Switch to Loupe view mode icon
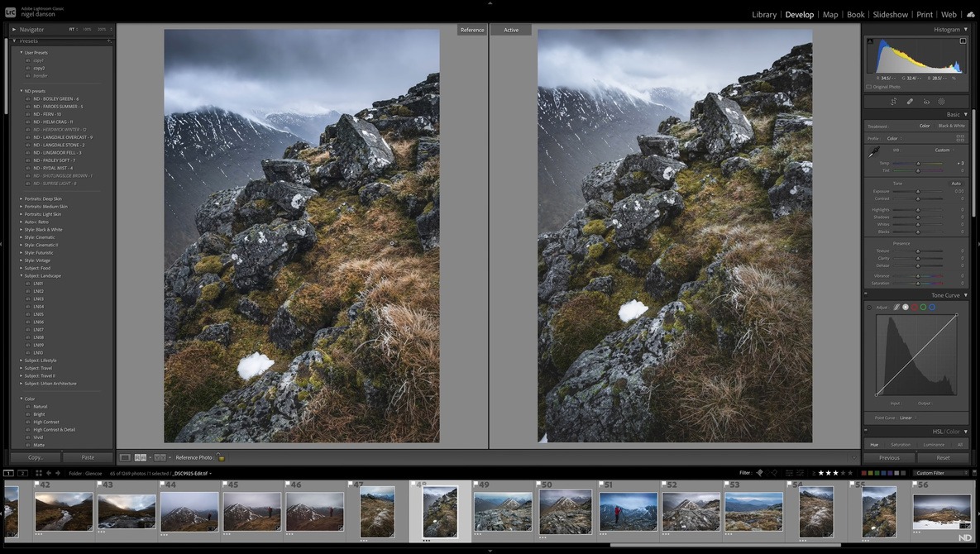This screenshot has height=554, width=980. click(125, 457)
